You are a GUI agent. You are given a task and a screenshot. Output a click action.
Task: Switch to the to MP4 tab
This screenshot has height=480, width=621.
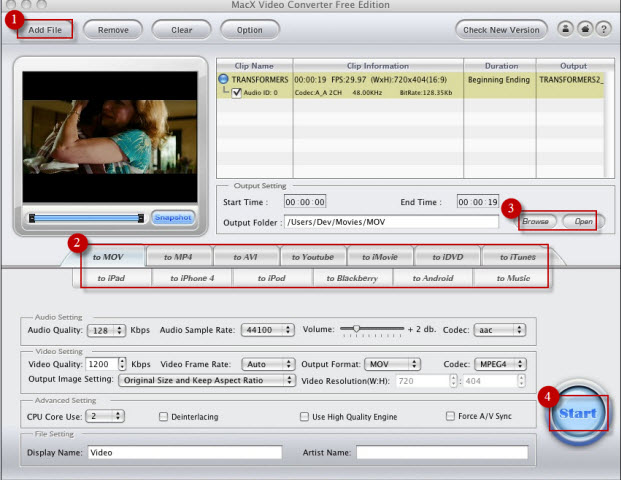coord(178,257)
